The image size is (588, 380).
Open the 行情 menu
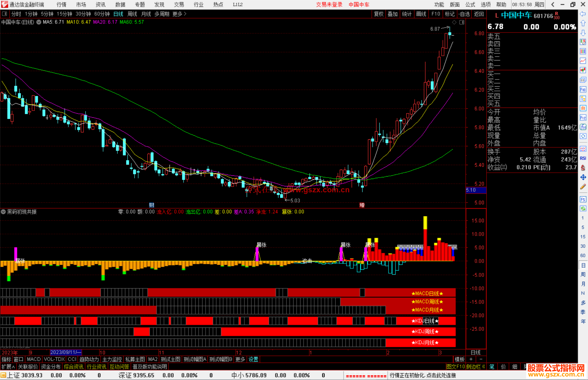62,5
